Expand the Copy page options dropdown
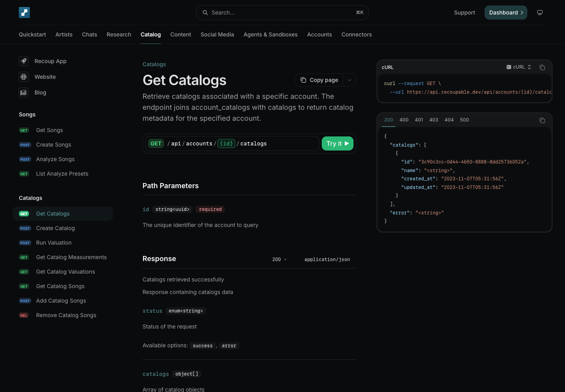The image size is (565, 392). click(350, 80)
